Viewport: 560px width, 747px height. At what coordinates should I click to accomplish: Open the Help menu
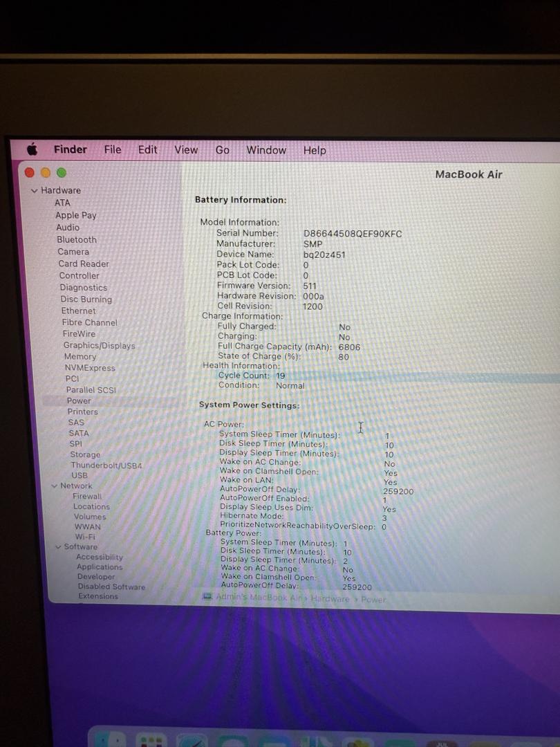coord(315,151)
